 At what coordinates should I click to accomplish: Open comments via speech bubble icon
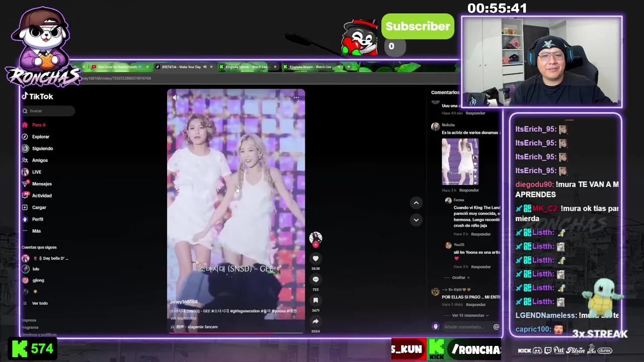[x=315, y=280]
